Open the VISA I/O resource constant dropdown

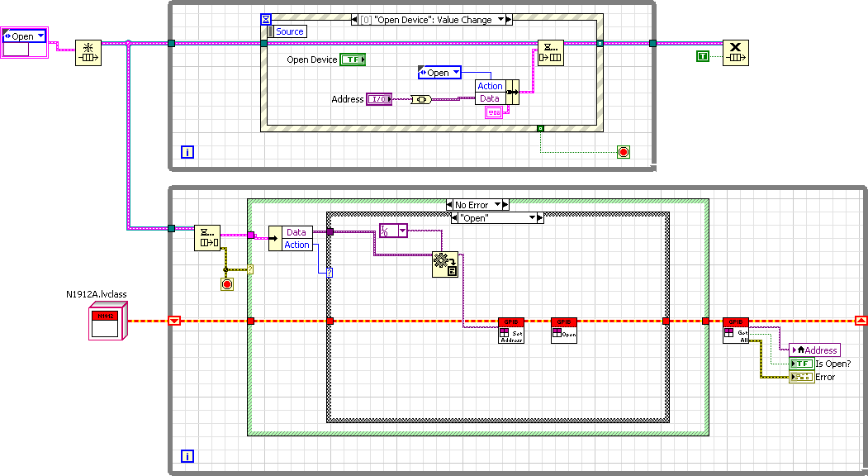point(402,231)
